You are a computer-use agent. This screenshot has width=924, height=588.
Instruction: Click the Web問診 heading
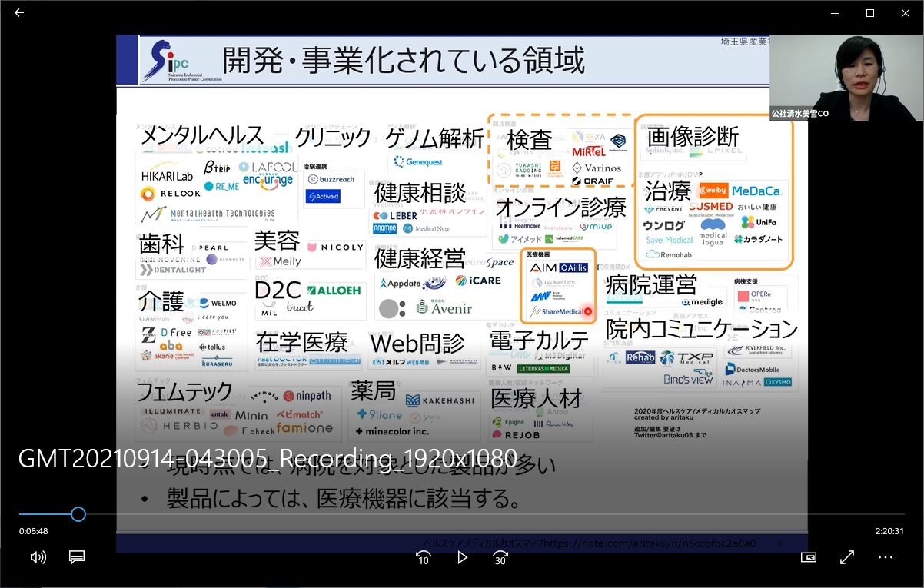tap(417, 344)
